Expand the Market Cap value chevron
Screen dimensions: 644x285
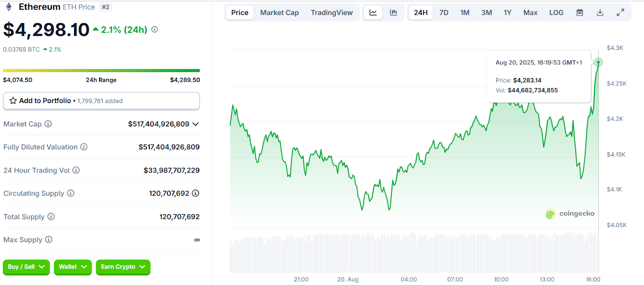point(196,124)
